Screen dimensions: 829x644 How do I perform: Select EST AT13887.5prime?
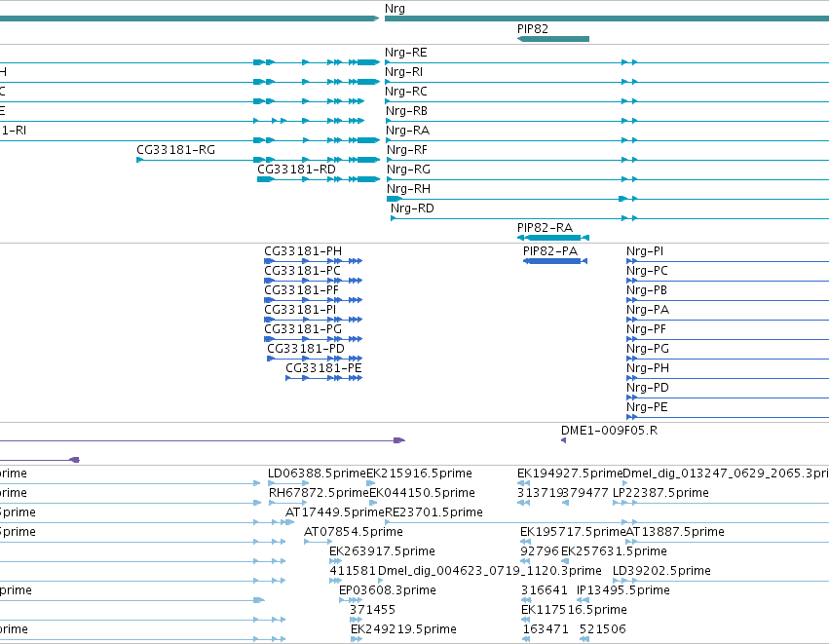675,532
